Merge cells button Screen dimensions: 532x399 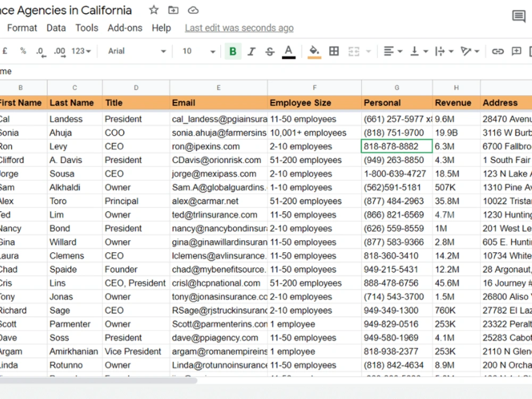[x=354, y=51]
